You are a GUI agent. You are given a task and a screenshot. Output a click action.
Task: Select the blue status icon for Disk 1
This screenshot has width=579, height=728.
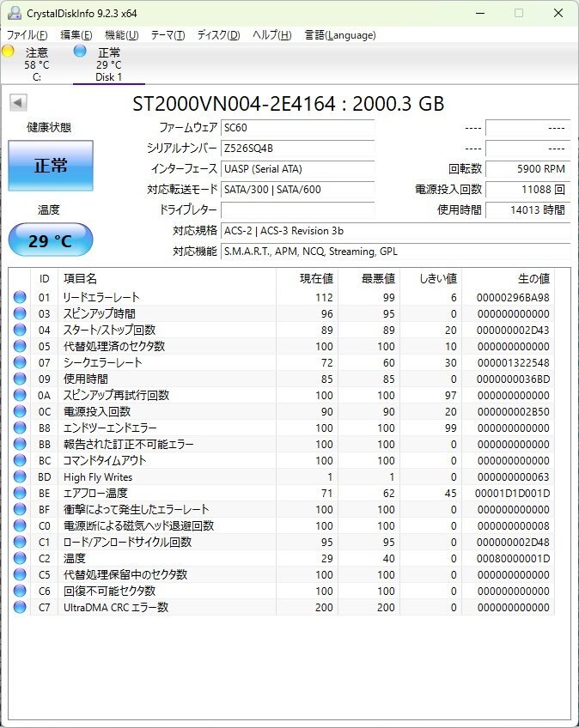(80, 51)
